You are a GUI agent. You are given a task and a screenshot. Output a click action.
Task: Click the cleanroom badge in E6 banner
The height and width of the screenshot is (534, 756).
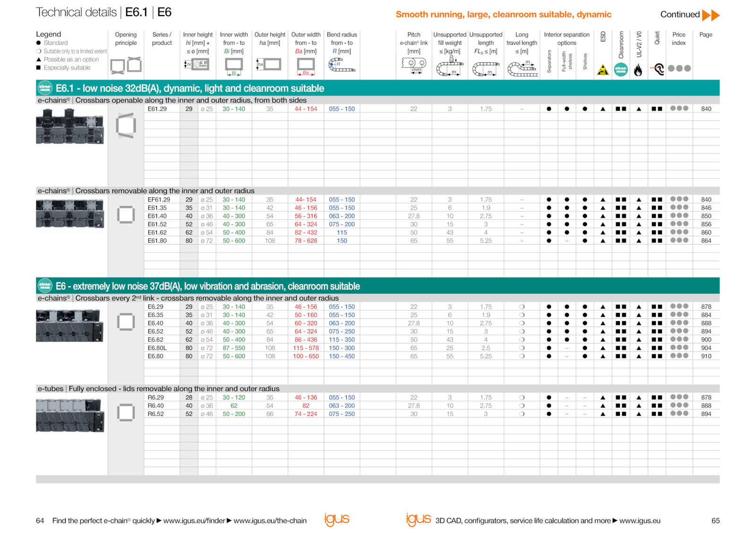pos(45,286)
